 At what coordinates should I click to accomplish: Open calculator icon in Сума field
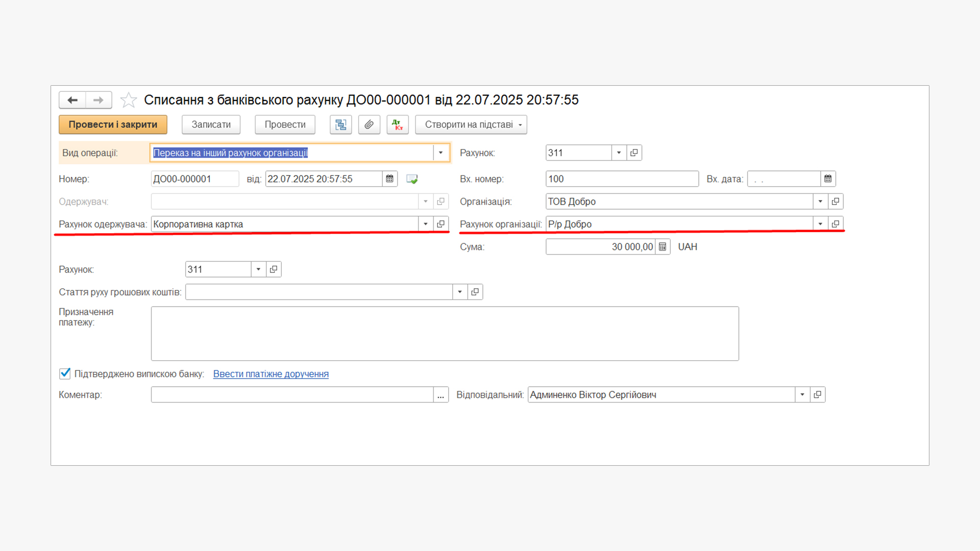(x=663, y=247)
